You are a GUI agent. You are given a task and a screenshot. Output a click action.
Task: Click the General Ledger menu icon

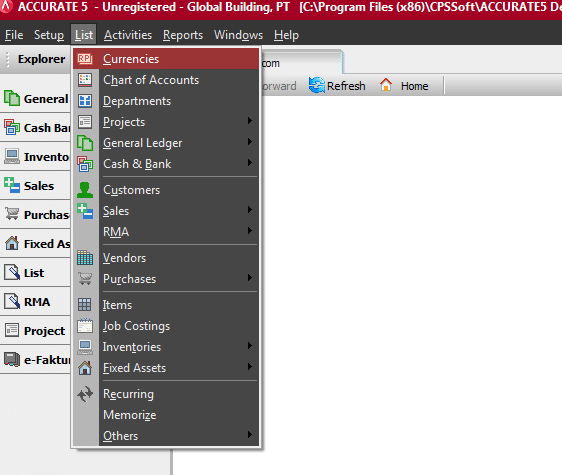[85, 143]
